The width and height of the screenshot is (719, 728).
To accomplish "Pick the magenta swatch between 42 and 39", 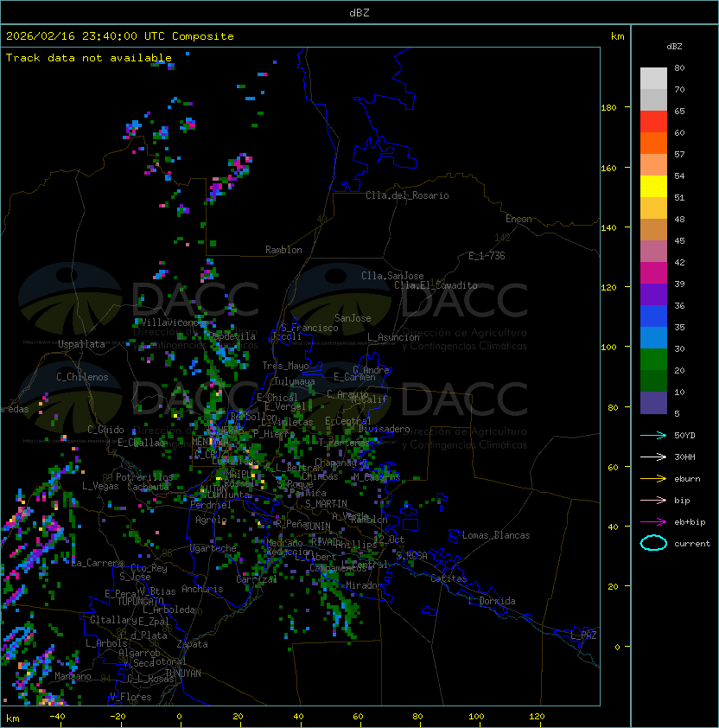I will (x=653, y=273).
